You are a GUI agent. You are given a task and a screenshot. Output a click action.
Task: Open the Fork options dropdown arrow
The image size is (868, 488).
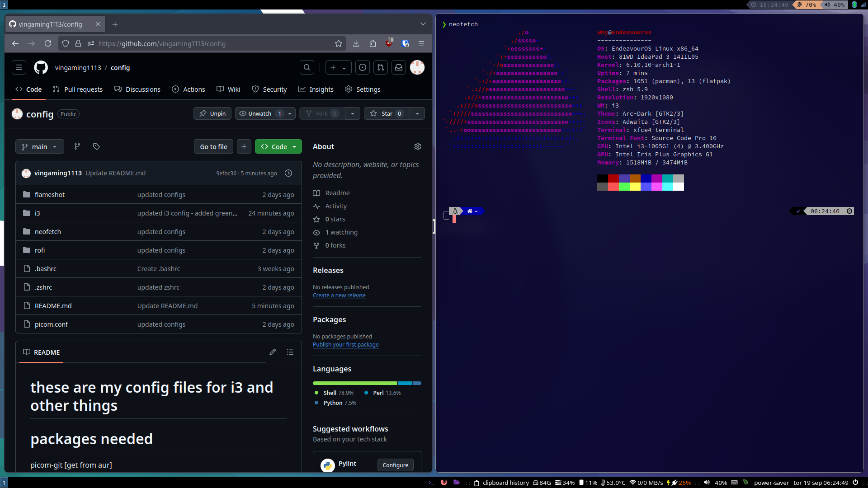tap(353, 113)
